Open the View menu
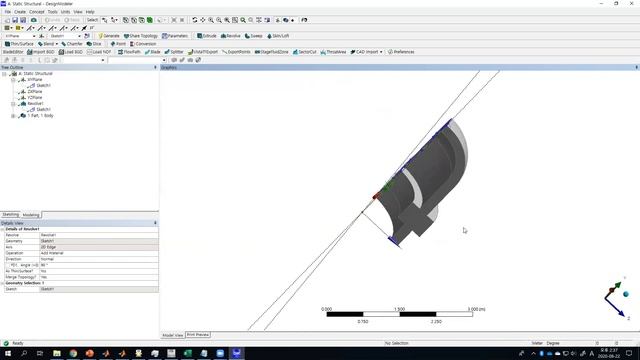This screenshot has height=360, width=640. 78,12
